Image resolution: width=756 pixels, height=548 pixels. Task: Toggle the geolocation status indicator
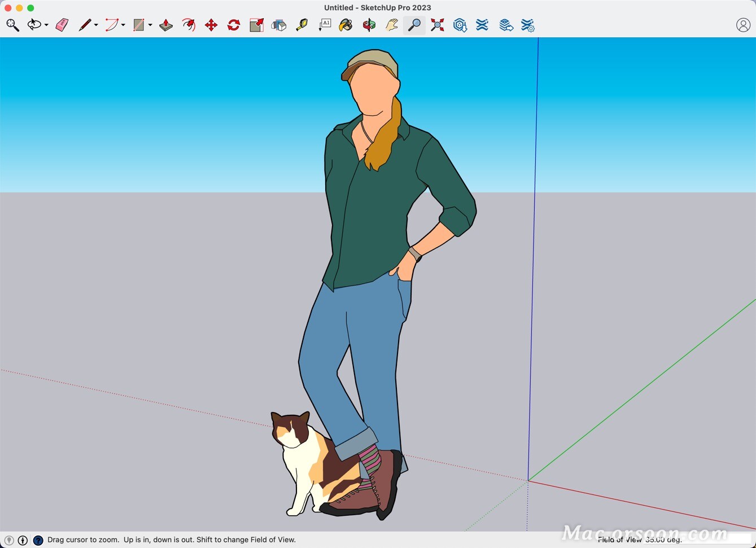click(x=9, y=540)
